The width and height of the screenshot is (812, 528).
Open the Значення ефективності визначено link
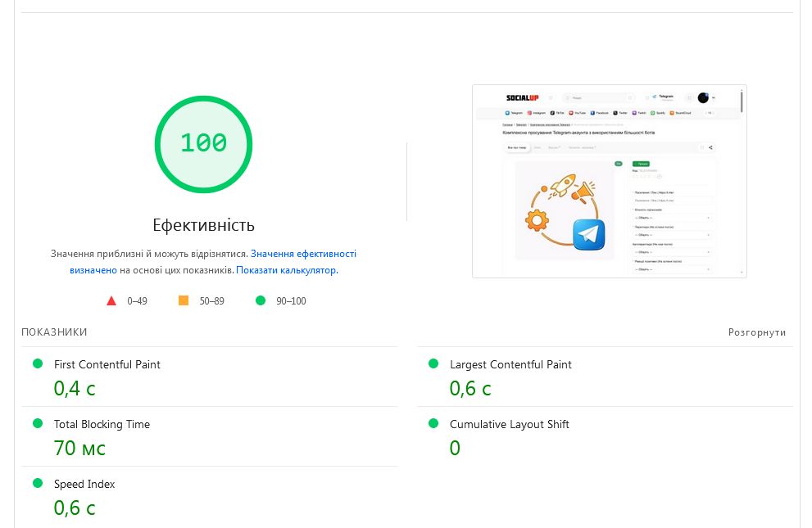point(303,254)
